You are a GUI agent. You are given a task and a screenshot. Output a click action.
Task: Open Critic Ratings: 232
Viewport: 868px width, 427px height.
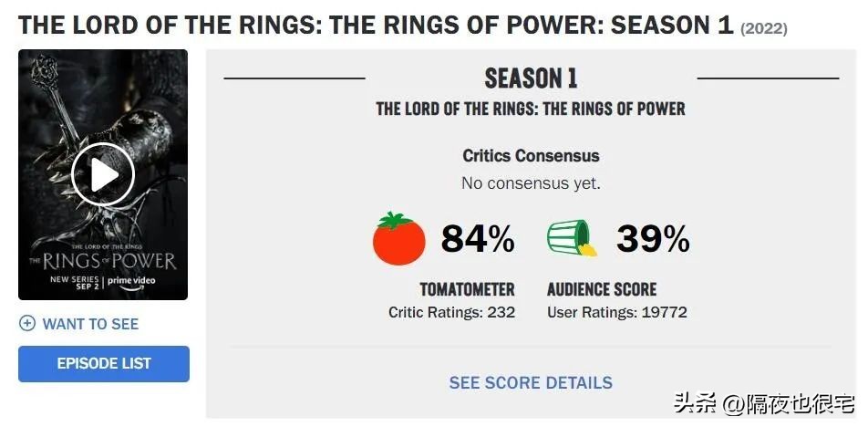click(452, 312)
